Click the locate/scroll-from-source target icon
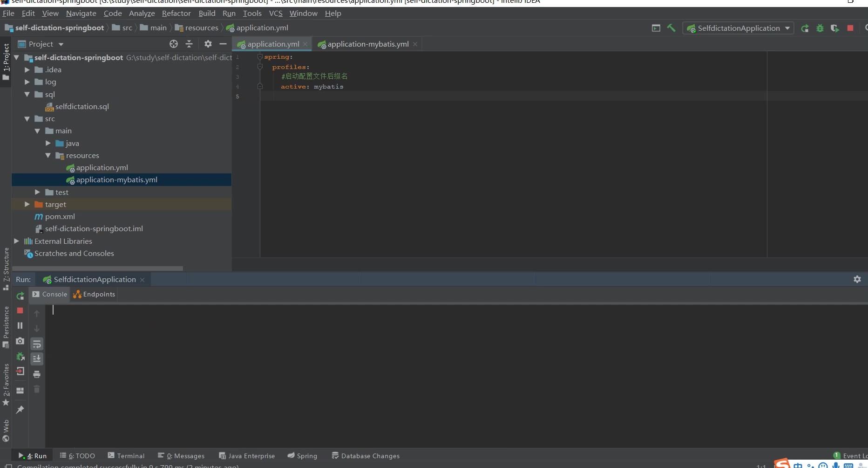 click(174, 44)
